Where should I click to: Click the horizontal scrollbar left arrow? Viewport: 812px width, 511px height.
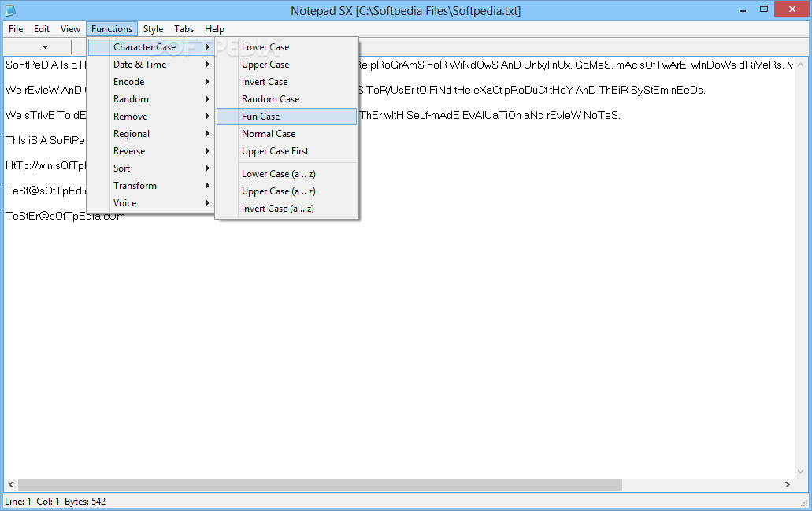11,484
